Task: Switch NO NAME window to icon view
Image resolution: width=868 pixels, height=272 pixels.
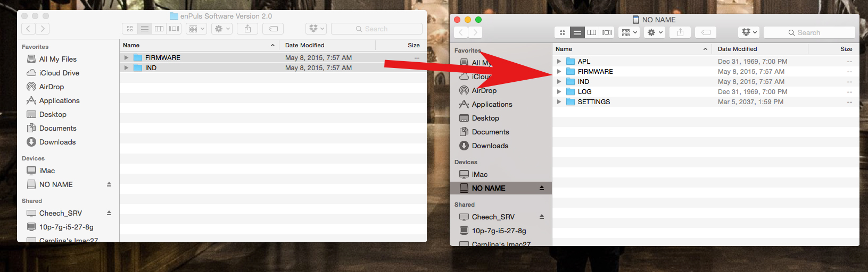Action: coord(563,32)
